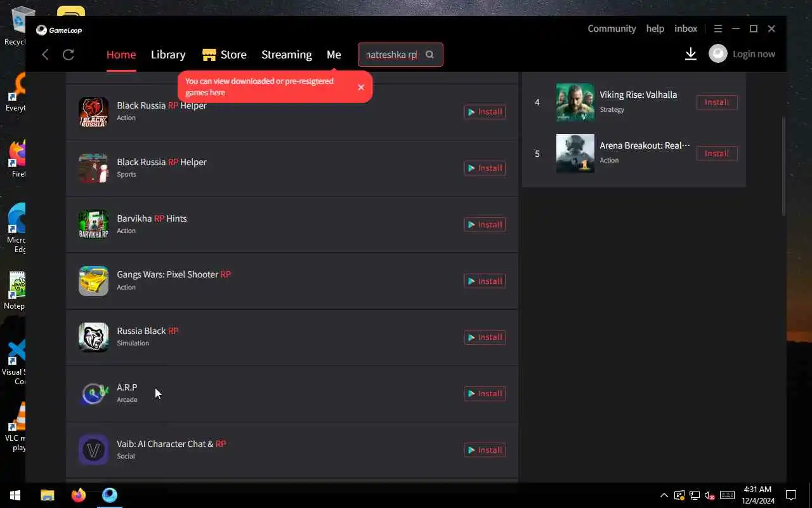Install Gangs Wars: Pixel Shooter RP
Viewport: 812px width, 508px height.
[485, 281]
